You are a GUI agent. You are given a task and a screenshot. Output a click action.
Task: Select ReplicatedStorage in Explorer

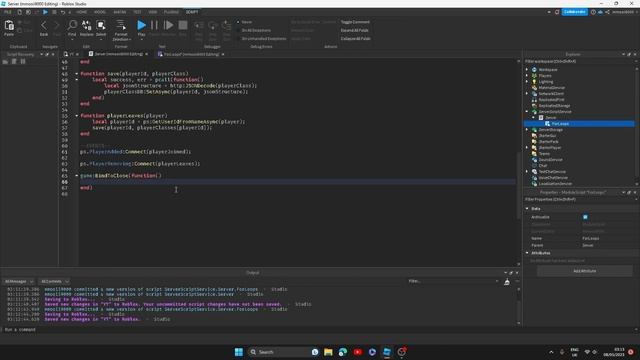[x=554, y=106]
